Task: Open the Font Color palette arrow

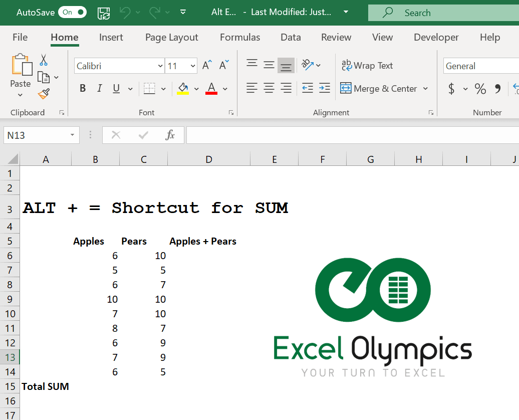Action: 225,89
